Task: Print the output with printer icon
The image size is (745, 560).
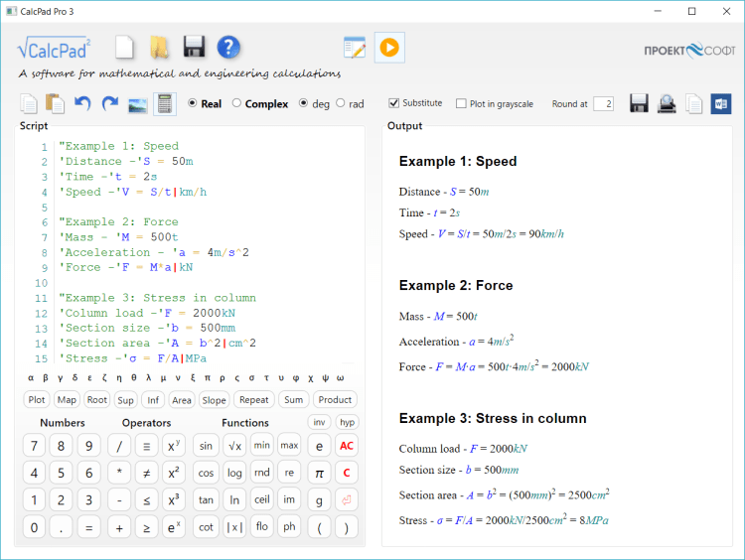Action: (x=667, y=103)
